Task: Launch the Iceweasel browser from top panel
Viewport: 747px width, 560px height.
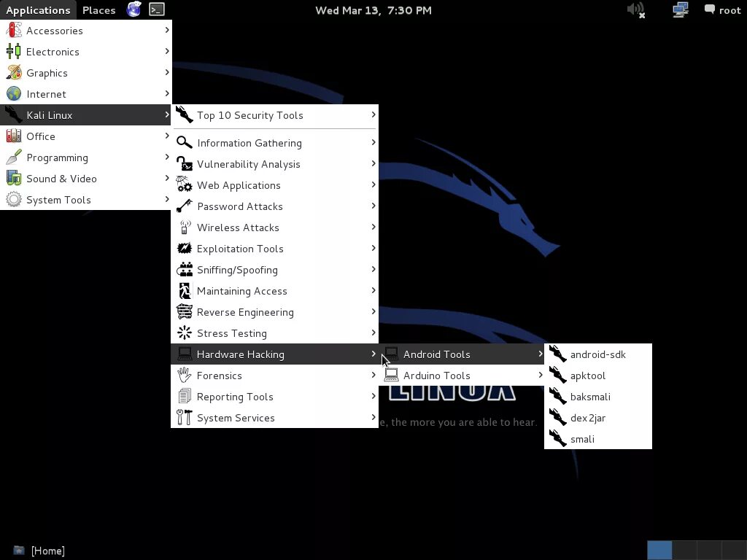Action: 134,9
